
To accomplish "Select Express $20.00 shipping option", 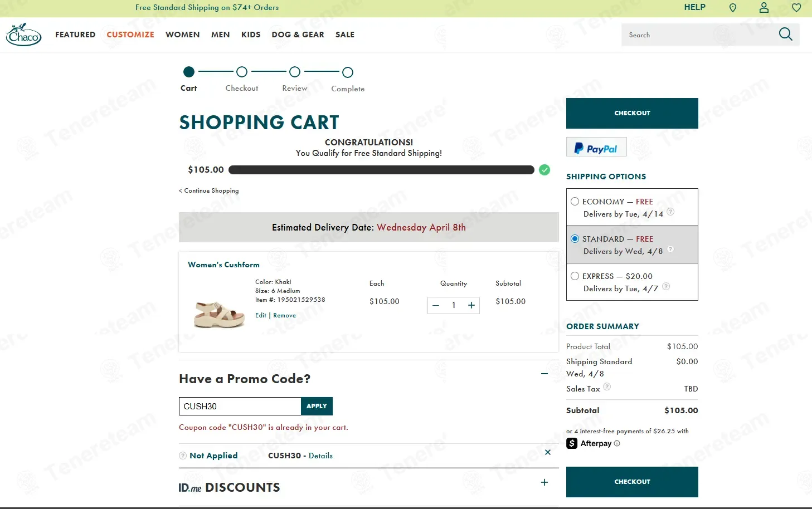I will (x=575, y=276).
